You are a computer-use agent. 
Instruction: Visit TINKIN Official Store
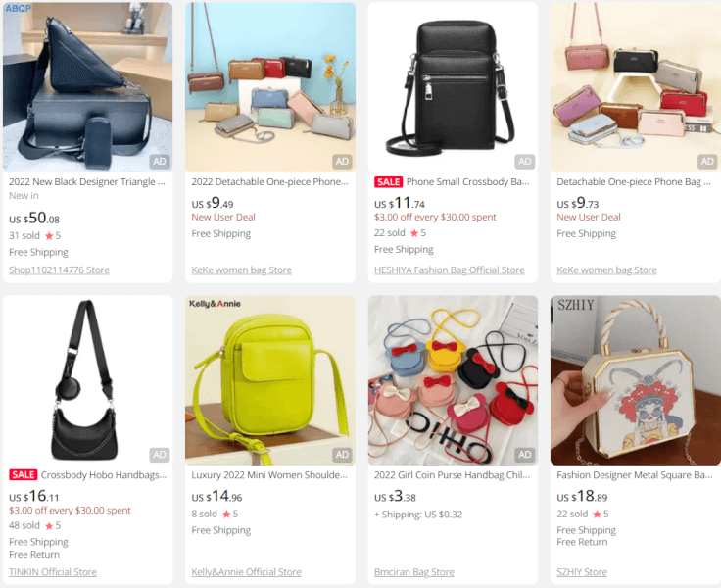pyautogui.click(x=53, y=572)
